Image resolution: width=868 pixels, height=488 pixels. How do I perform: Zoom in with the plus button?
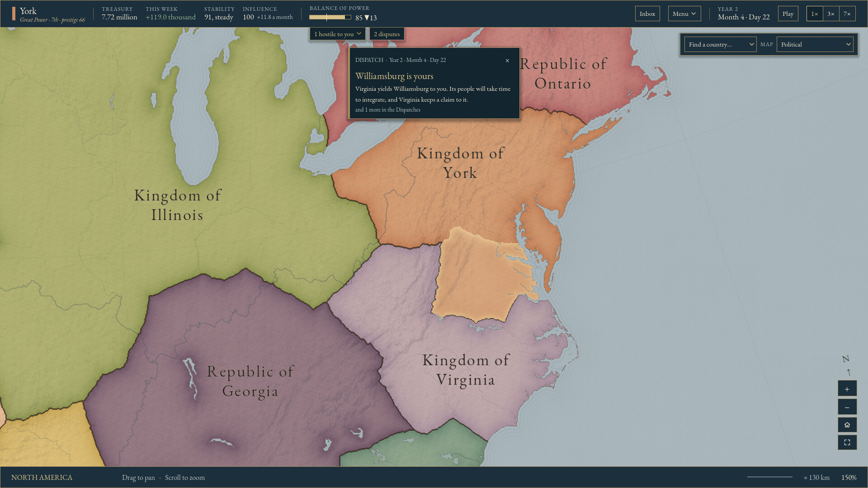[x=847, y=389]
